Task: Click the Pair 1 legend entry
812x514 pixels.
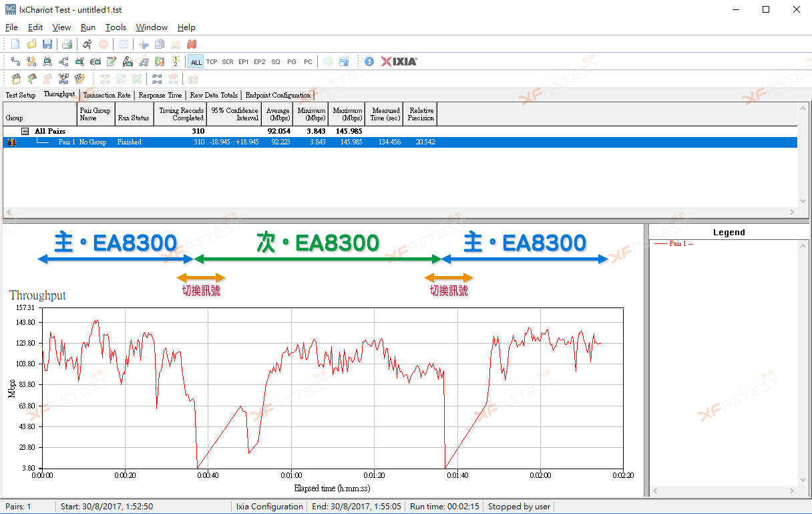Action: [x=673, y=244]
